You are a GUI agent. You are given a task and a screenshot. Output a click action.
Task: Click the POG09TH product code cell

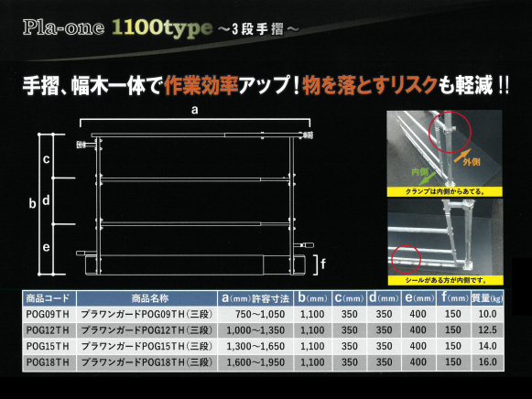[49, 314]
